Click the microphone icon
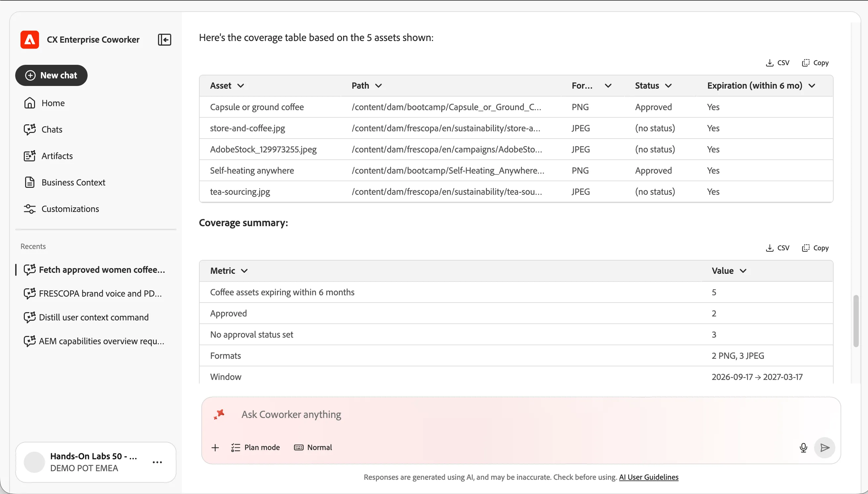 (803, 448)
